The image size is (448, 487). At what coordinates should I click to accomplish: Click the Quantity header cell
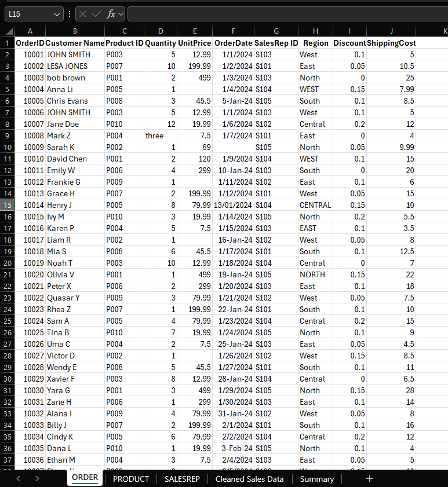[161, 43]
